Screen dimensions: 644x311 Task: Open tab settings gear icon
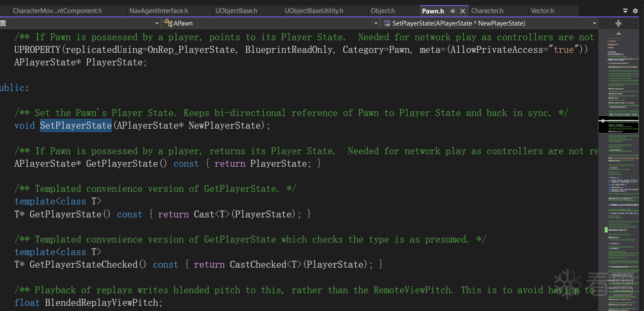pyautogui.click(x=635, y=11)
